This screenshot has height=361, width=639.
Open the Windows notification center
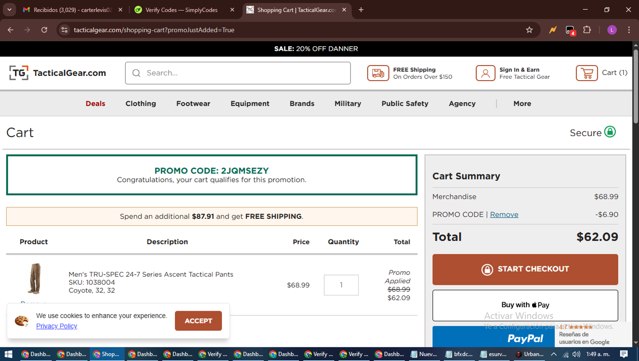624,354
